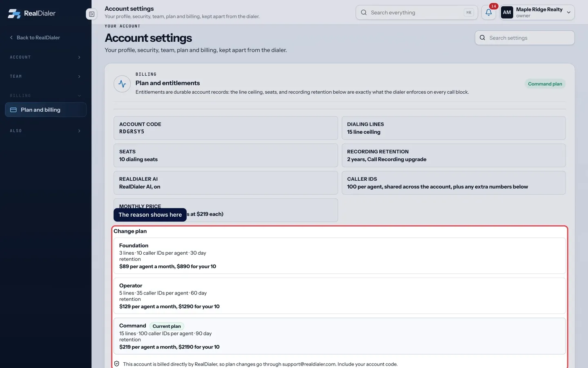Click the Command plan badge

545,84
